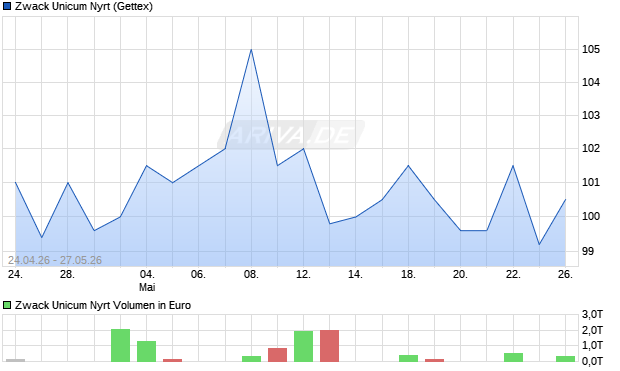Click the green volume bar at 26.
Screen dimensions: 620x371
[x=565, y=359]
